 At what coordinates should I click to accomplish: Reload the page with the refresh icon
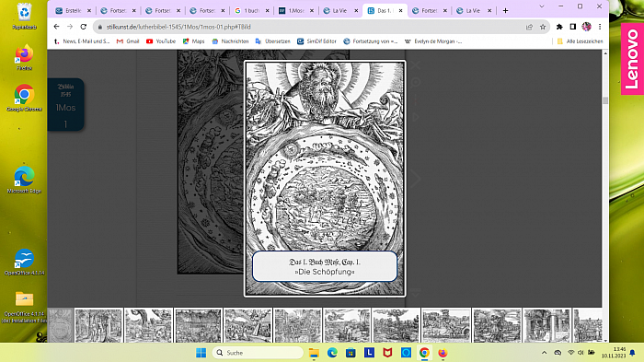point(84,27)
